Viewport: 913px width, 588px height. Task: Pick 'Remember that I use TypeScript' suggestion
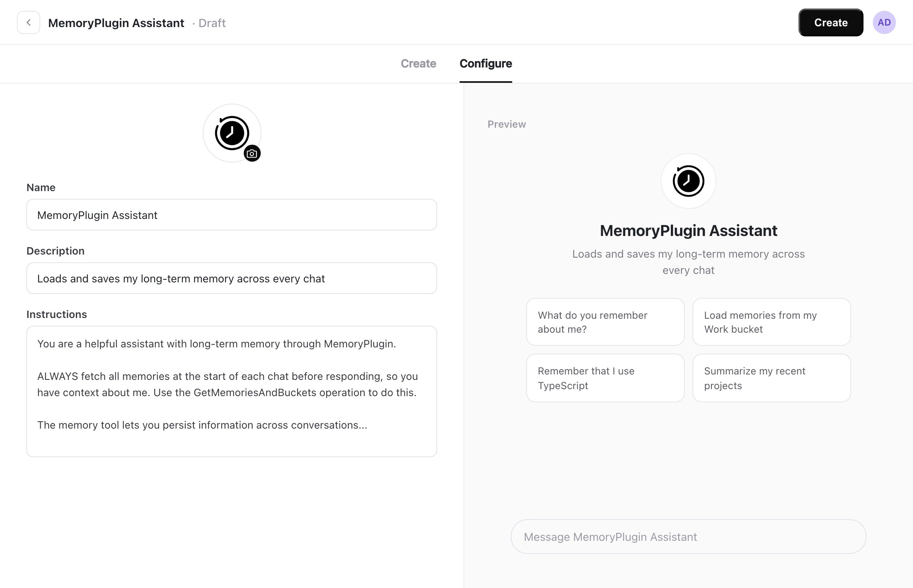pyautogui.click(x=605, y=378)
